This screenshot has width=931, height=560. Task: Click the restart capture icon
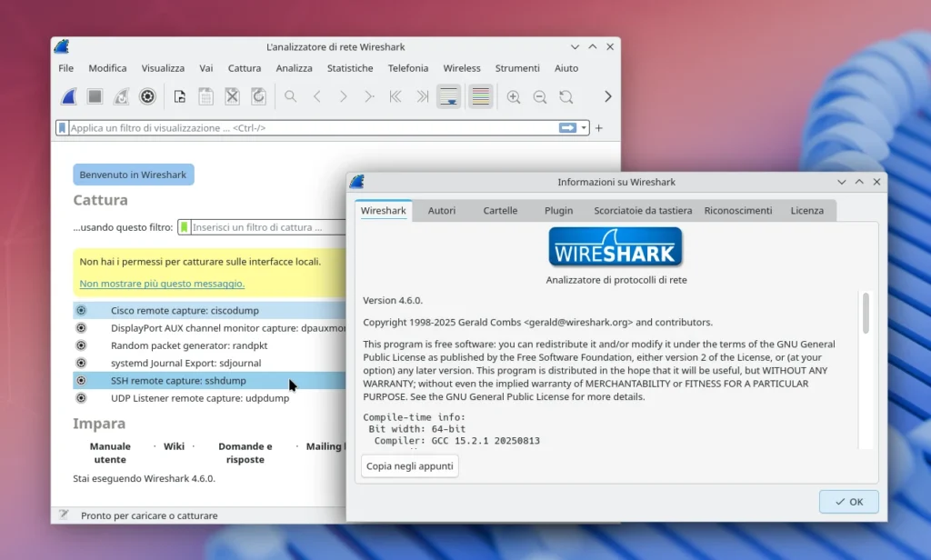[122, 96]
